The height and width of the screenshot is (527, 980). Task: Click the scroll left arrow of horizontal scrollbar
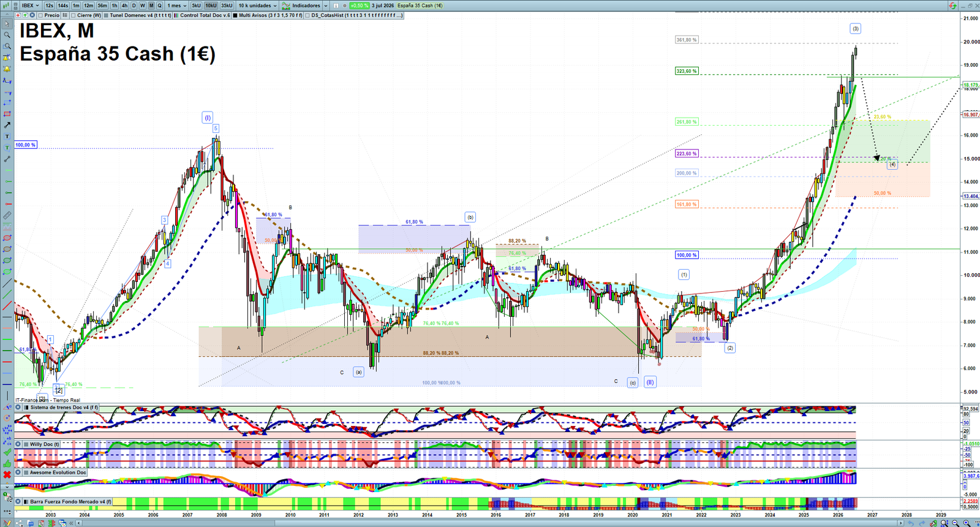click(79, 523)
